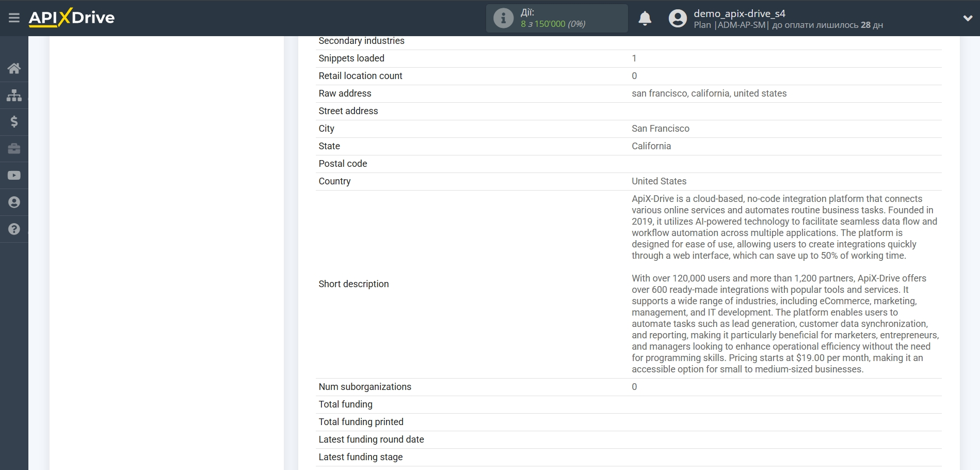
Task: Open the demo_apix-drive_s4 account menu
Action: pos(739,13)
